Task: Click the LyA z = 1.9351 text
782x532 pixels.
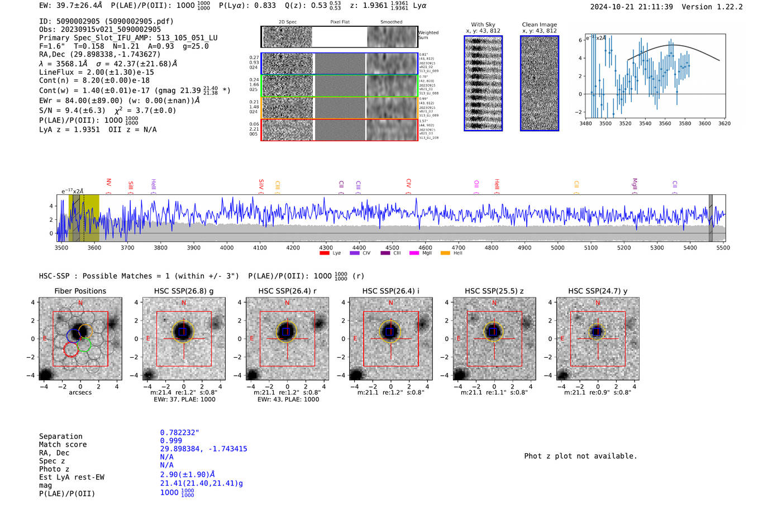Action: coord(69,130)
